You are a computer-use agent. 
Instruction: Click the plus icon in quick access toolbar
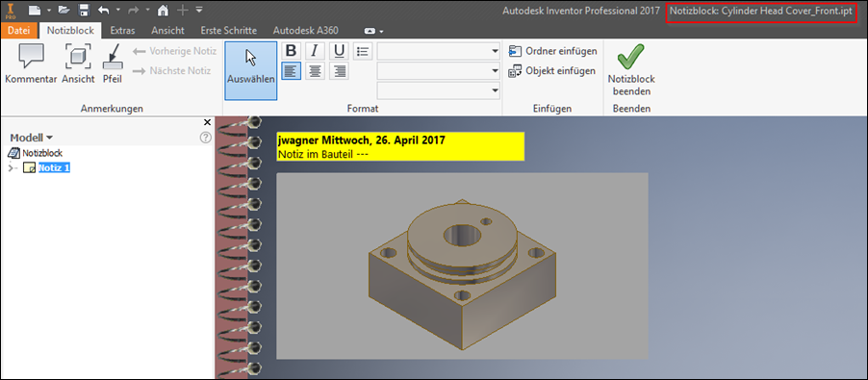coord(183,10)
